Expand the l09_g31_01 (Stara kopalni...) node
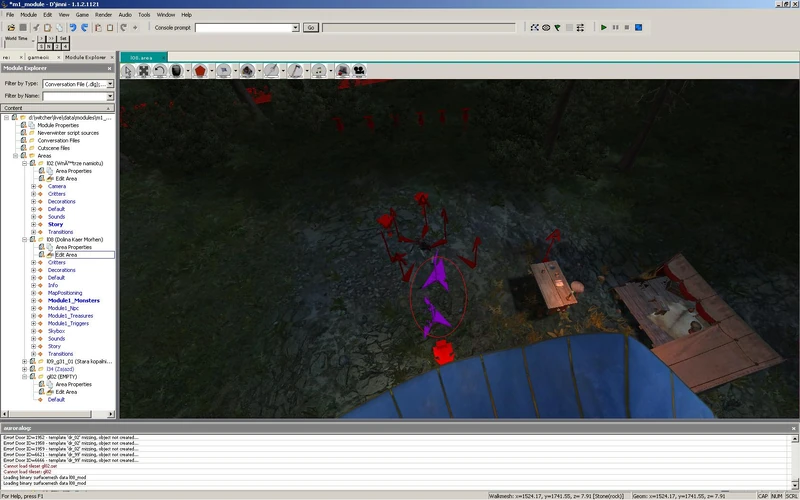 (x=24, y=361)
